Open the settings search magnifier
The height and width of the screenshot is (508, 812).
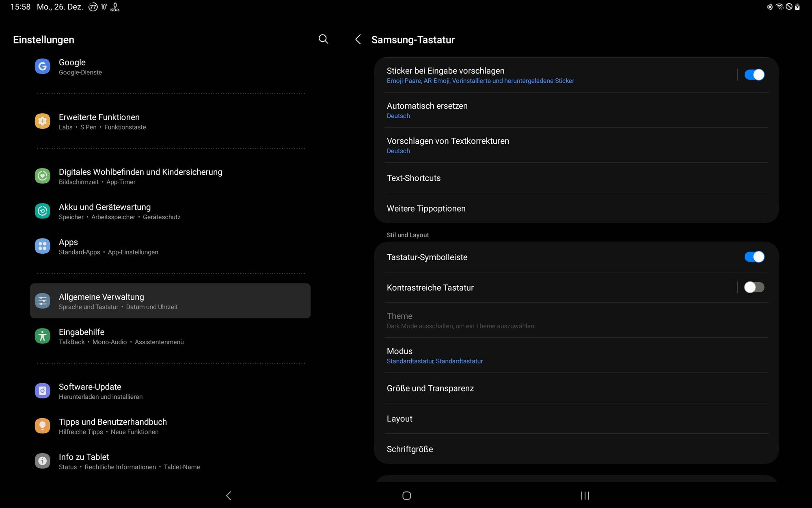323,39
